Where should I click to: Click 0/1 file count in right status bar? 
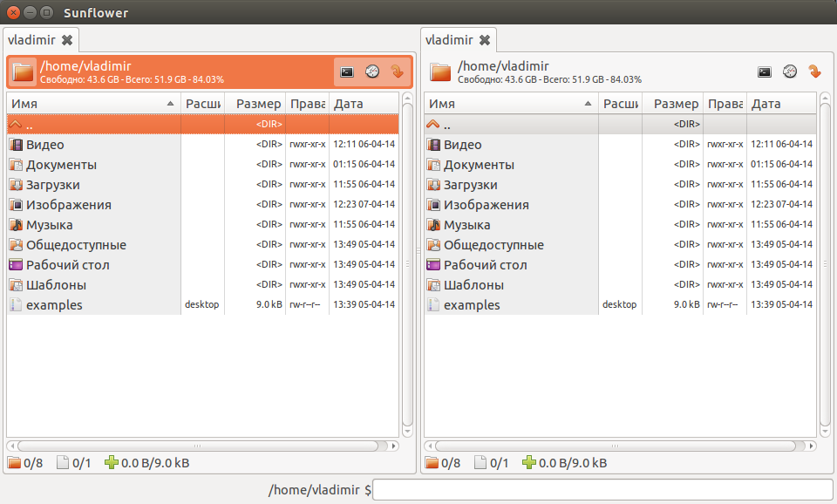[x=499, y=463]
